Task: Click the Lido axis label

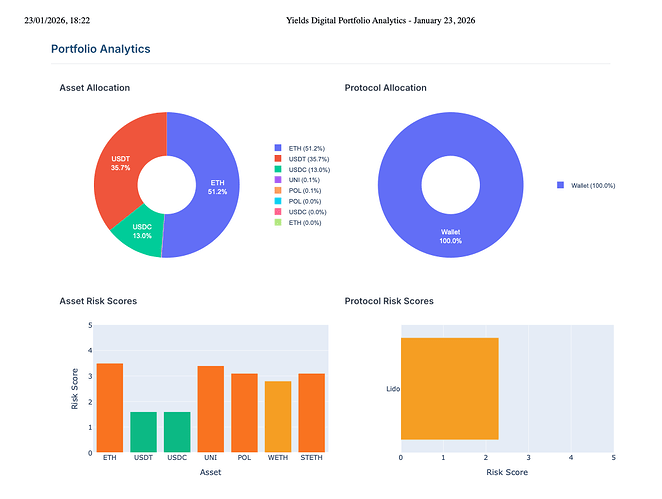Action: tap(393, 389)
